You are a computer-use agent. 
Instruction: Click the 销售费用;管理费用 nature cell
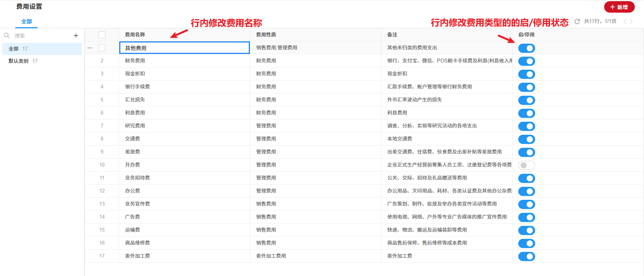click(x=315, y=48)
